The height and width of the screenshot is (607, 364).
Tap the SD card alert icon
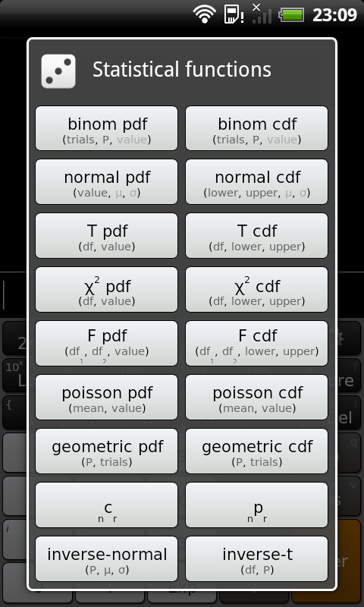(234, 14)
